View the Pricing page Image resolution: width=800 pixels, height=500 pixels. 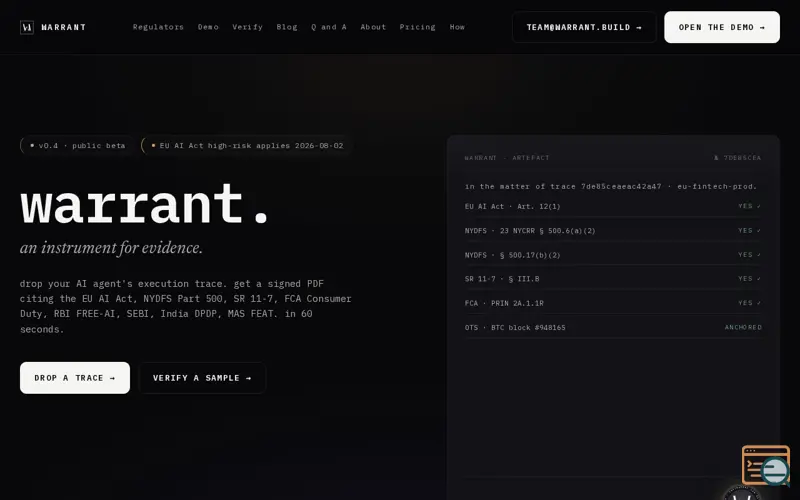[417, 27]
